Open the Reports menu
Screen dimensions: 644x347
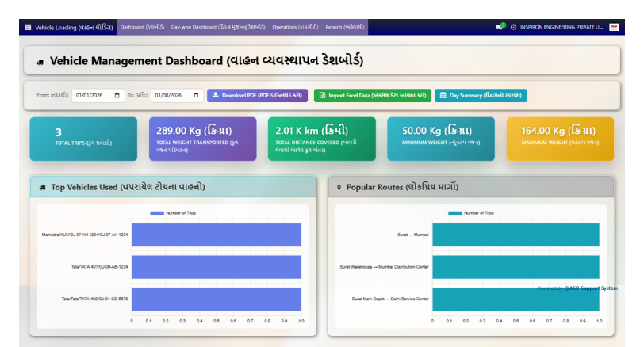point(345,27)
